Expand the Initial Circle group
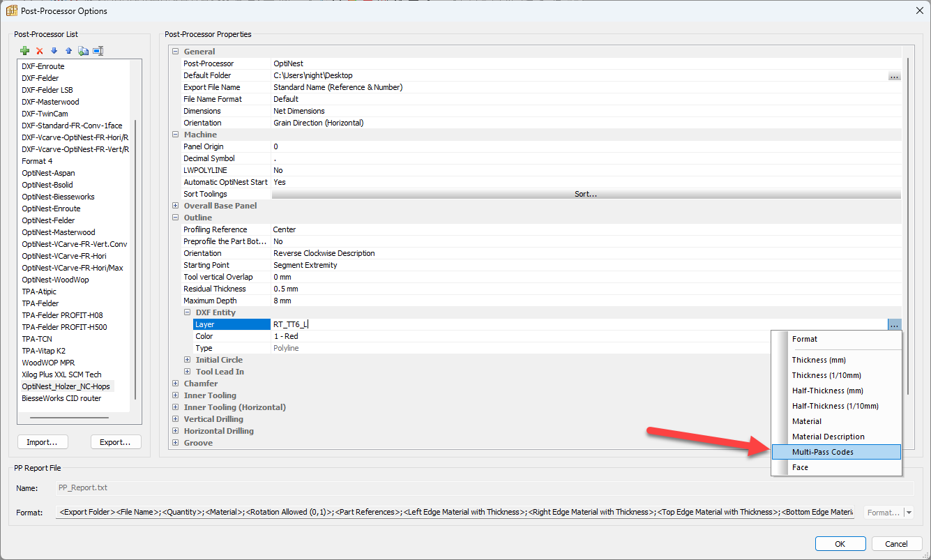Viewport: 931px width, 560px height. (188, 360)
